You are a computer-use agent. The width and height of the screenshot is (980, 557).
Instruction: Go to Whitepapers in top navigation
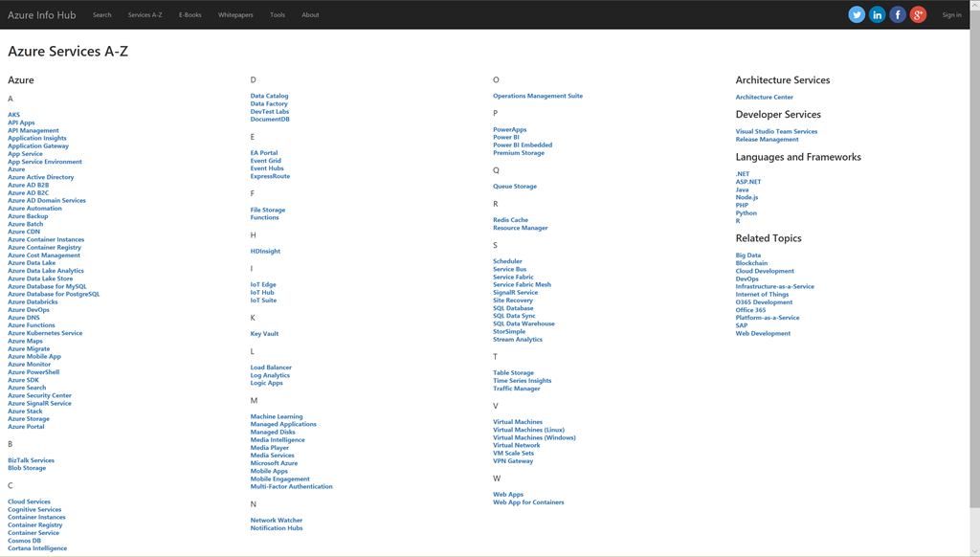(x=235, y=15)
